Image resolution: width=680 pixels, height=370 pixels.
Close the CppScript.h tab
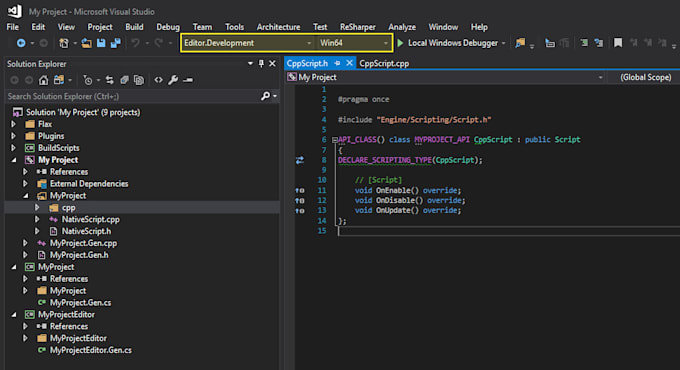click(x=349, y=63)
